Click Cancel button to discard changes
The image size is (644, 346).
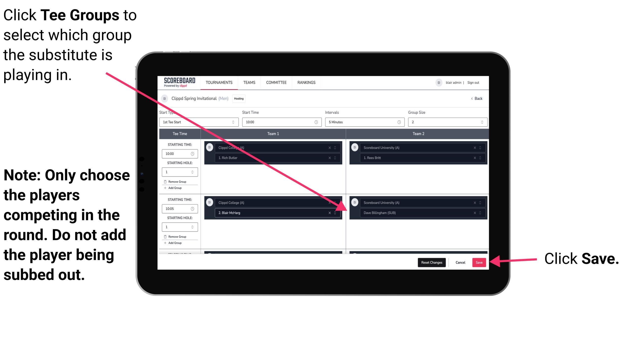click(460, 262)
